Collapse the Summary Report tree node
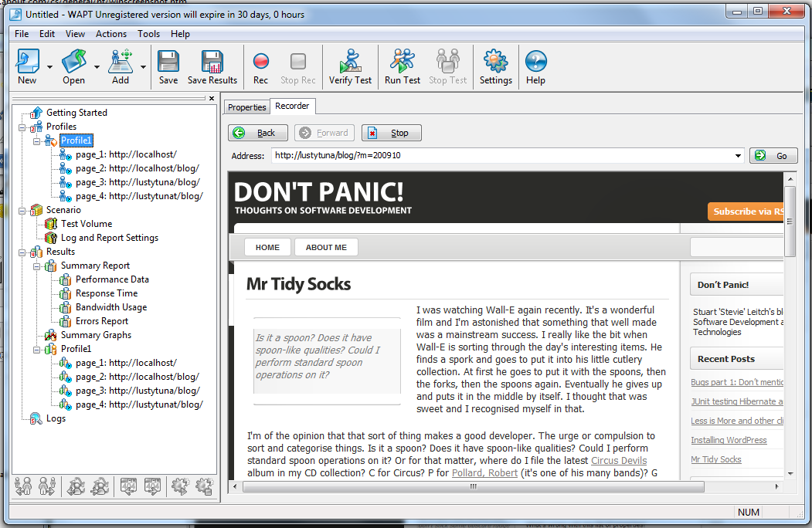This screenshot has height=528, width=812. [x=37, y=266]
